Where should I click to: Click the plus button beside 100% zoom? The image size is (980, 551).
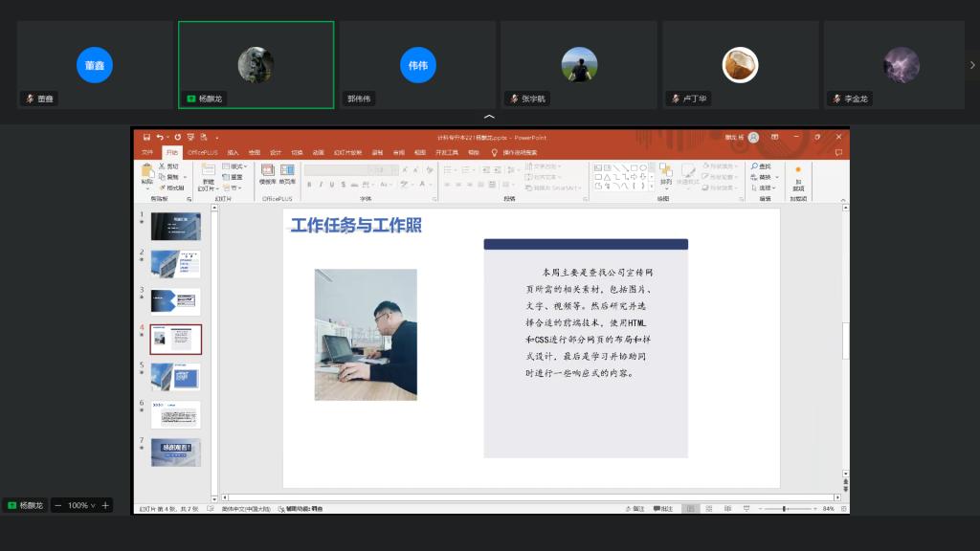[105, 505]
